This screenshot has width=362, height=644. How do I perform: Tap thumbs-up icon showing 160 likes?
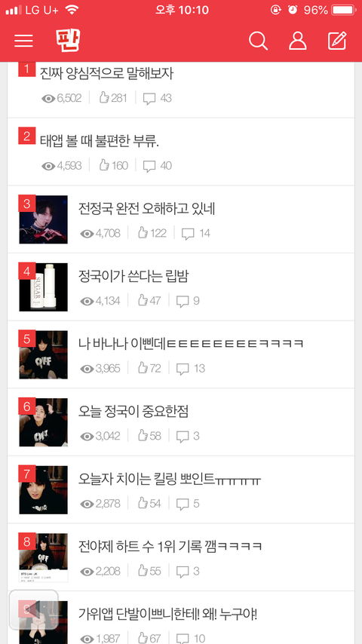pos(104,165)
